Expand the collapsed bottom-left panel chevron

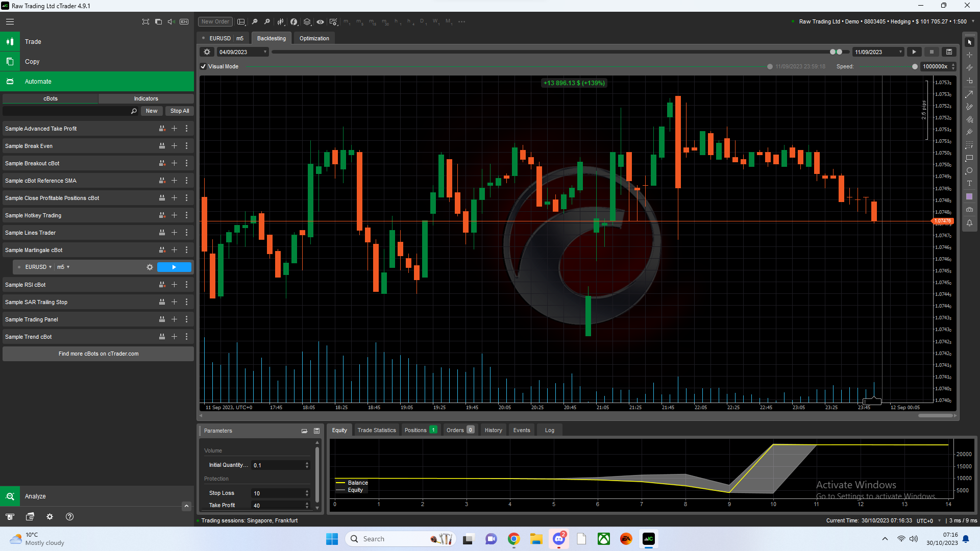point(186,506)
